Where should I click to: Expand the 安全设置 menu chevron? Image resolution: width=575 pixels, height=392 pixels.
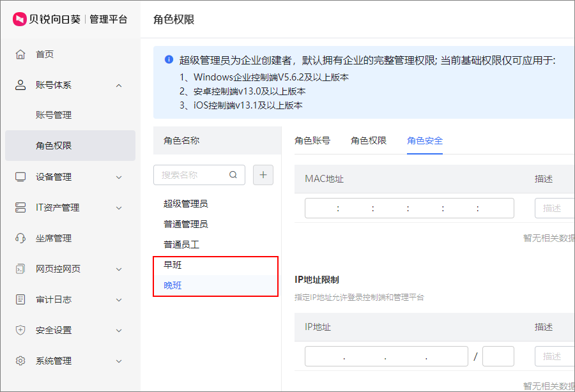click(x=119, y=331)
